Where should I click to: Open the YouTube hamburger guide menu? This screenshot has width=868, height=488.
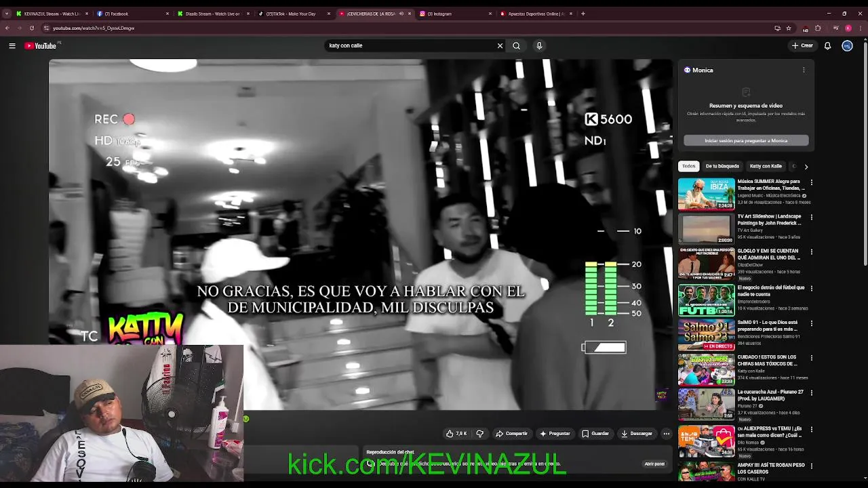[12, 45]
